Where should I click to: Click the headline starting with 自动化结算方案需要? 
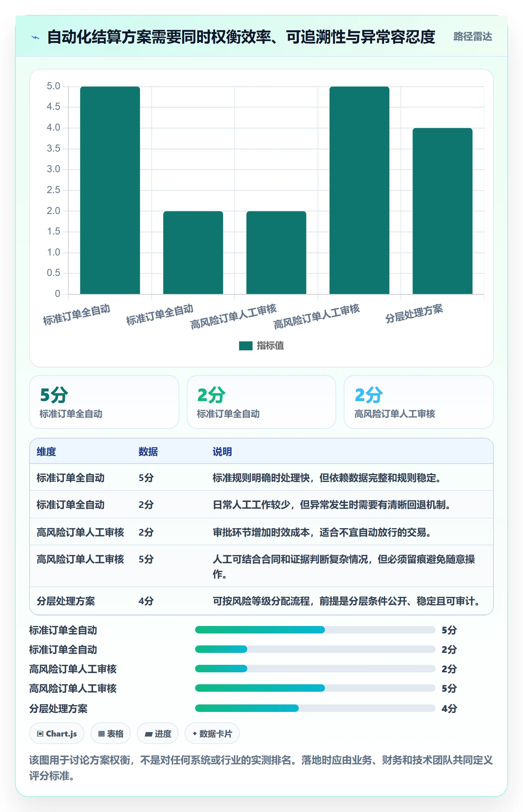tap(241, 37)
